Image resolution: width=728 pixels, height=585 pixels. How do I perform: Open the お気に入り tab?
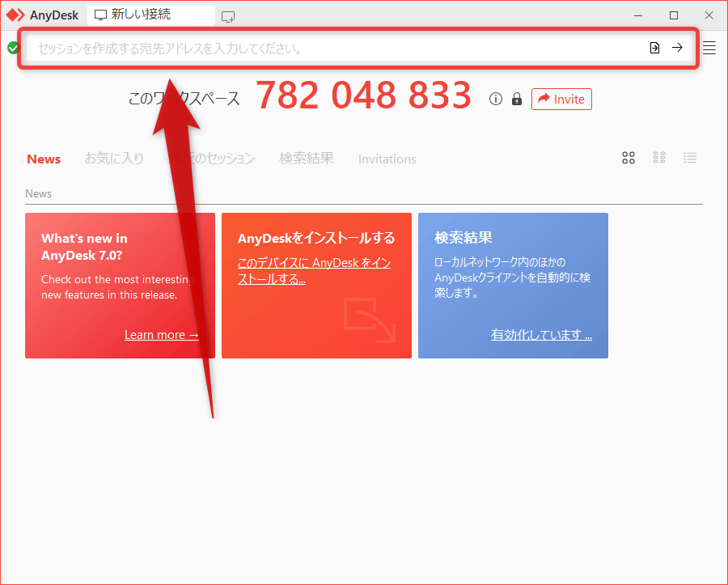coord(114,159)
